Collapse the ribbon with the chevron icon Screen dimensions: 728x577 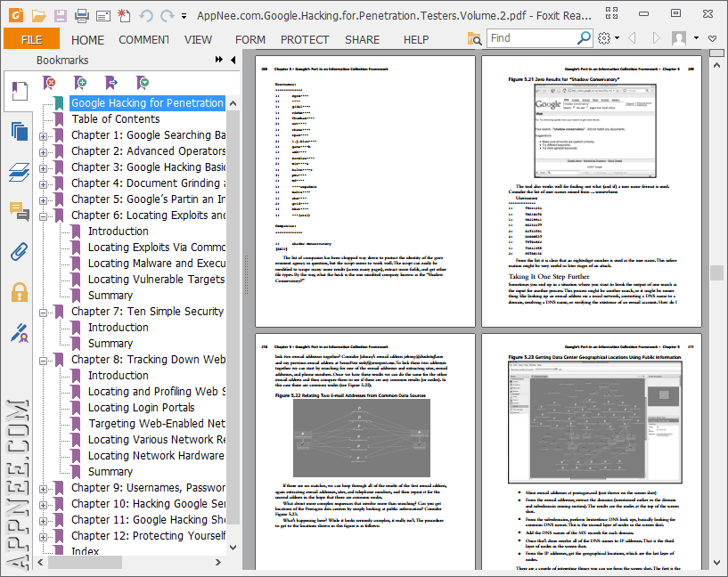(712, 38)
